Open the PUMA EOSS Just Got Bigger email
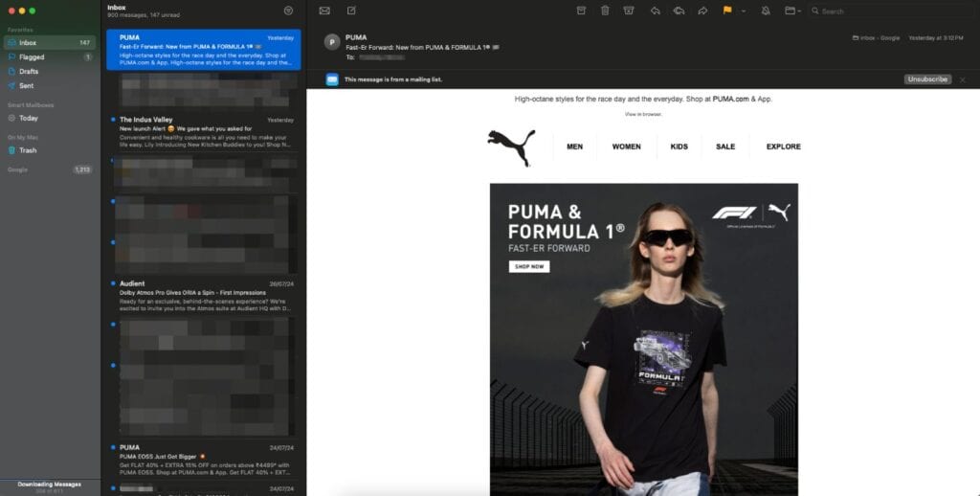 pyautogui.click(x=203, y=461)
